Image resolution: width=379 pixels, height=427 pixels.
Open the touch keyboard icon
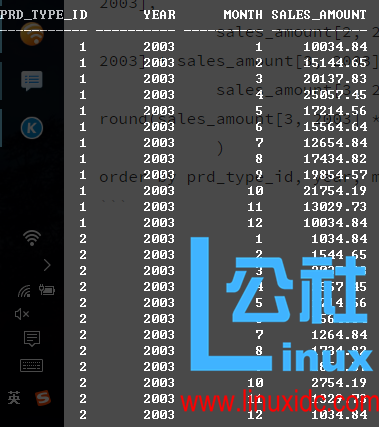tap(31, 365)
